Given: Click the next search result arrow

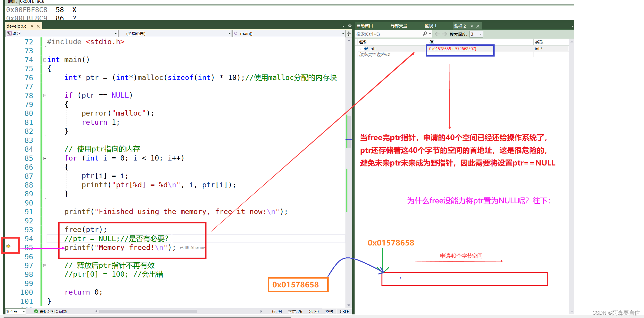Looking at the screenshot, I should point(444,34).
